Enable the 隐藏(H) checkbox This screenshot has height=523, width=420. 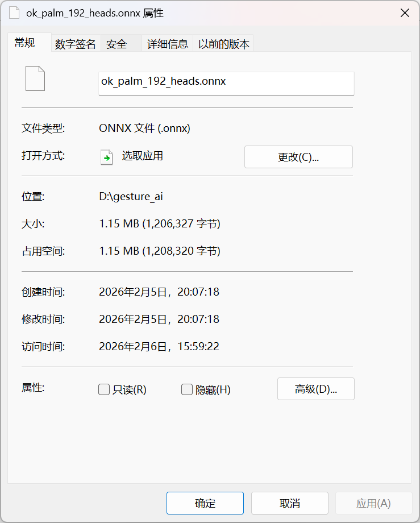tap(187, 389)
